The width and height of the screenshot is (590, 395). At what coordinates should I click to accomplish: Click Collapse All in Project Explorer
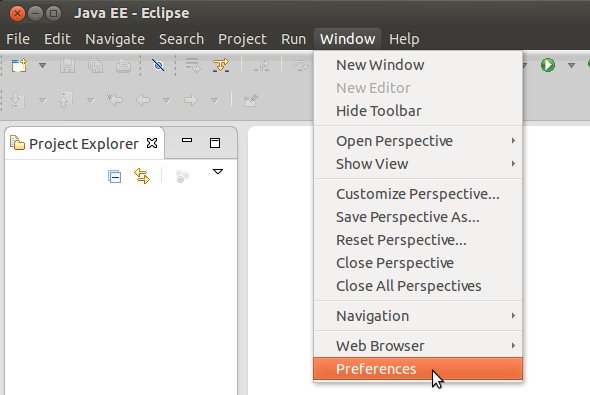(114, 176)
